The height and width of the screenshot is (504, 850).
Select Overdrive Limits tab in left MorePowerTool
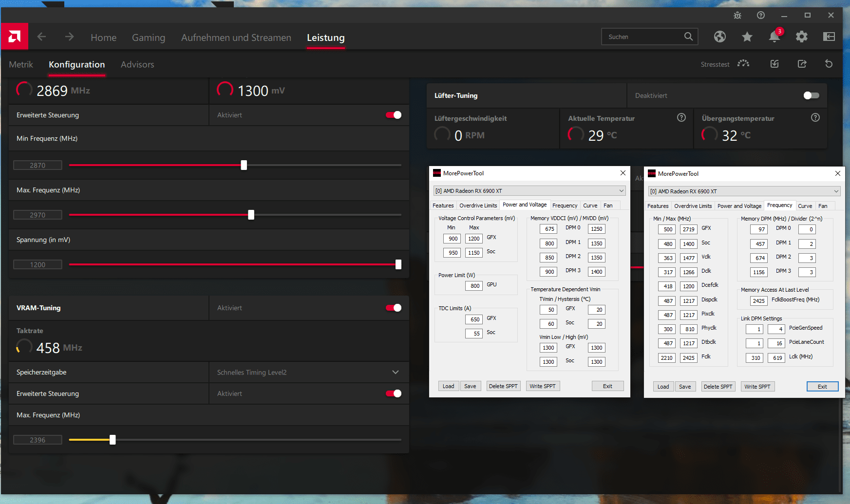coord(478,205)
